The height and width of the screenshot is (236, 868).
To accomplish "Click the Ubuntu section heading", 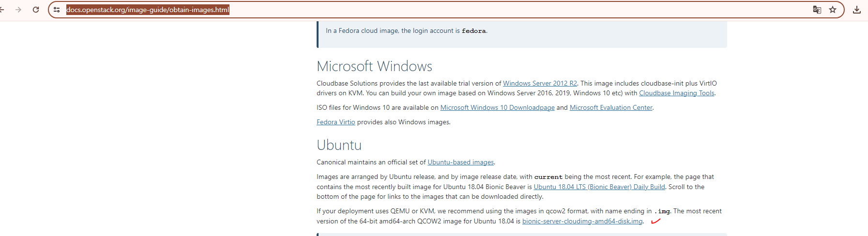I will pos(339,145).
